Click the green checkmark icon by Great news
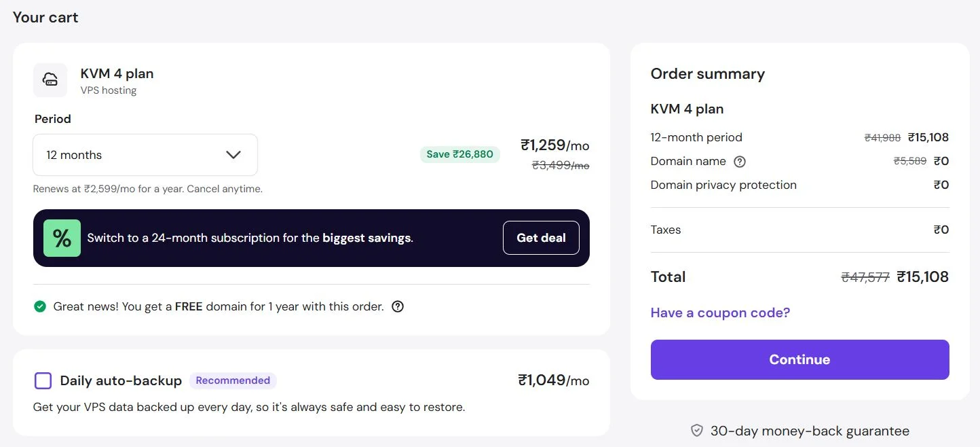Image resolution: width=980 pixels, height=447 pixels. click(40, 306)
